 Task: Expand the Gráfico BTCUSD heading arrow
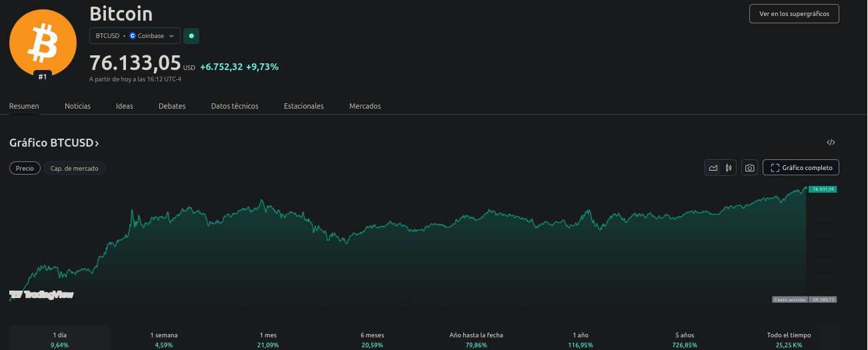pos(97,143)
